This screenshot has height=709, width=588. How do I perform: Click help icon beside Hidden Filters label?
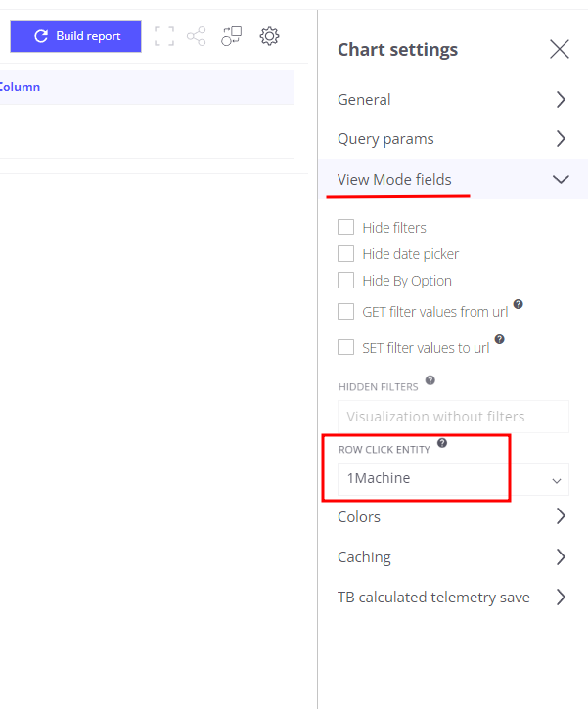tap(430, 380)
